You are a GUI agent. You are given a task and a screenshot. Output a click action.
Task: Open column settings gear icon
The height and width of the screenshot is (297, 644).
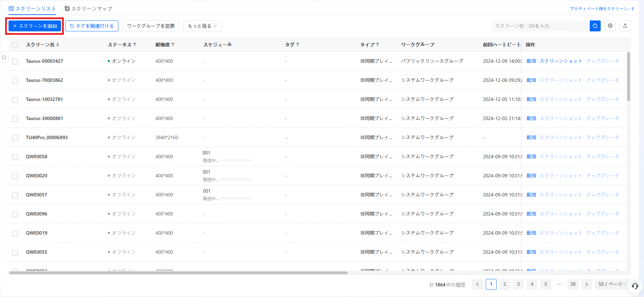[610, 26]
